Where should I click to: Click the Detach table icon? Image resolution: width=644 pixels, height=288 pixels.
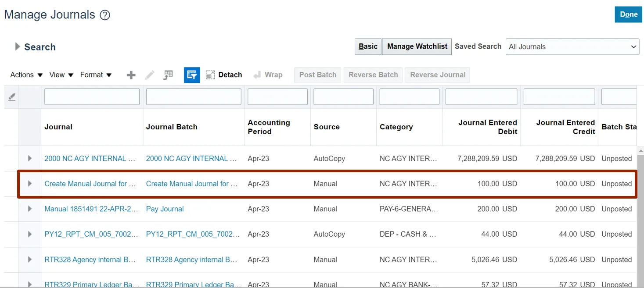(224, 75)
